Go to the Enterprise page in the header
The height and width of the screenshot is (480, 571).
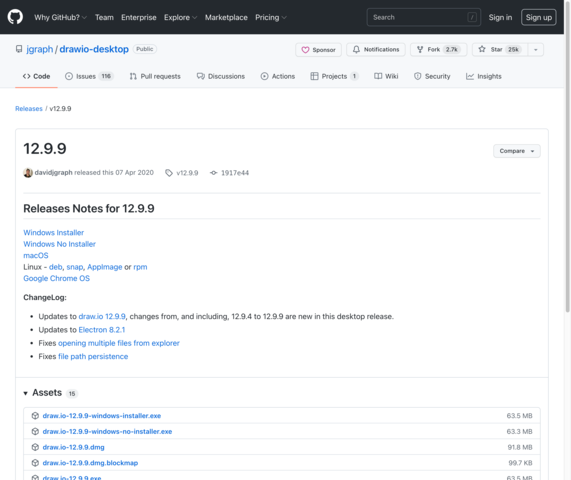click(x=138, y=17)
